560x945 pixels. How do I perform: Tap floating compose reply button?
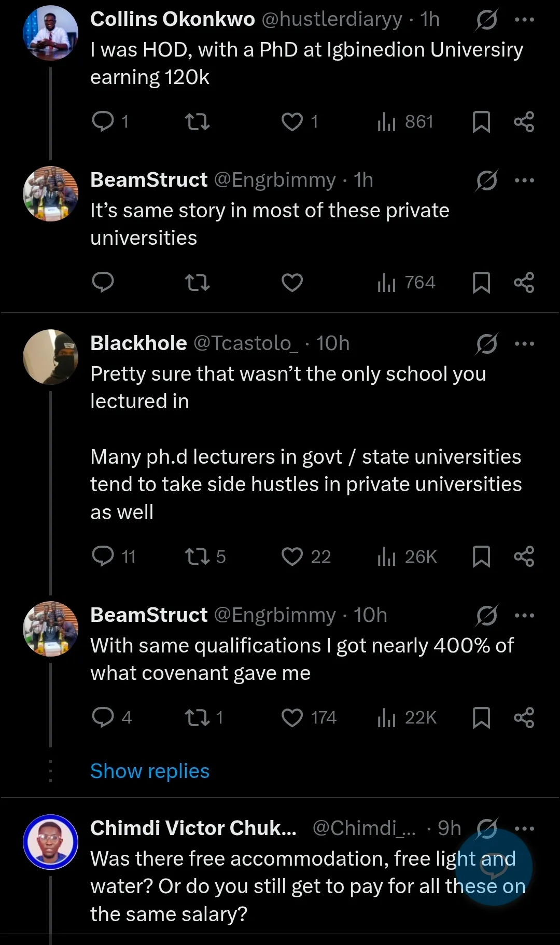[x=495, y=867]
